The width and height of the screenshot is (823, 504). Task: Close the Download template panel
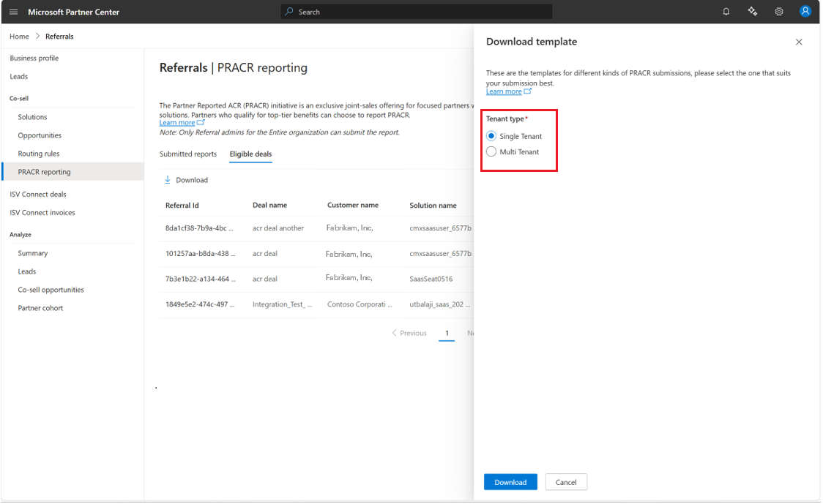click(799, 42)
